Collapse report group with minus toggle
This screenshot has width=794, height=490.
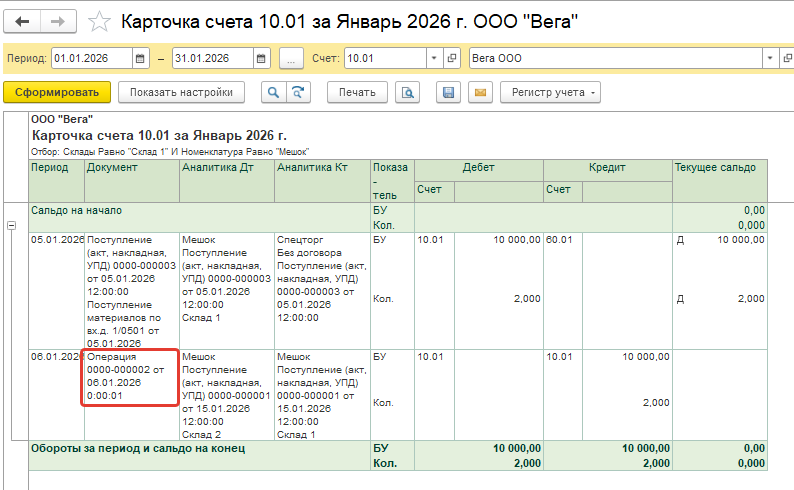pos(10,226)
